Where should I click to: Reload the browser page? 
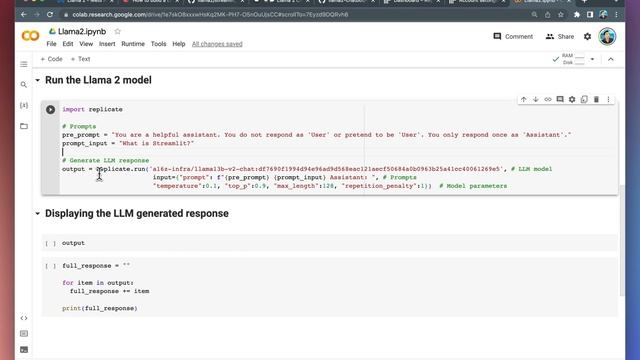click(50, 15)
